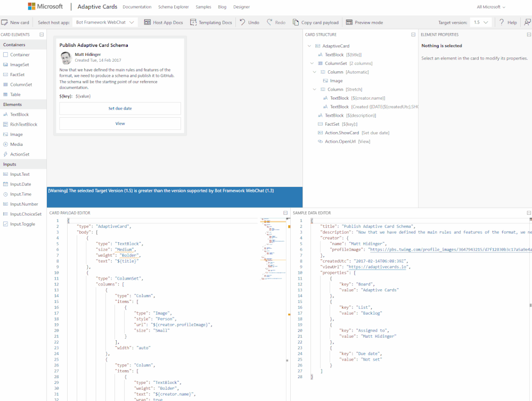
Task: Select the Input.Number palette element
Action: pyautogui.click(x=23, y=204)
